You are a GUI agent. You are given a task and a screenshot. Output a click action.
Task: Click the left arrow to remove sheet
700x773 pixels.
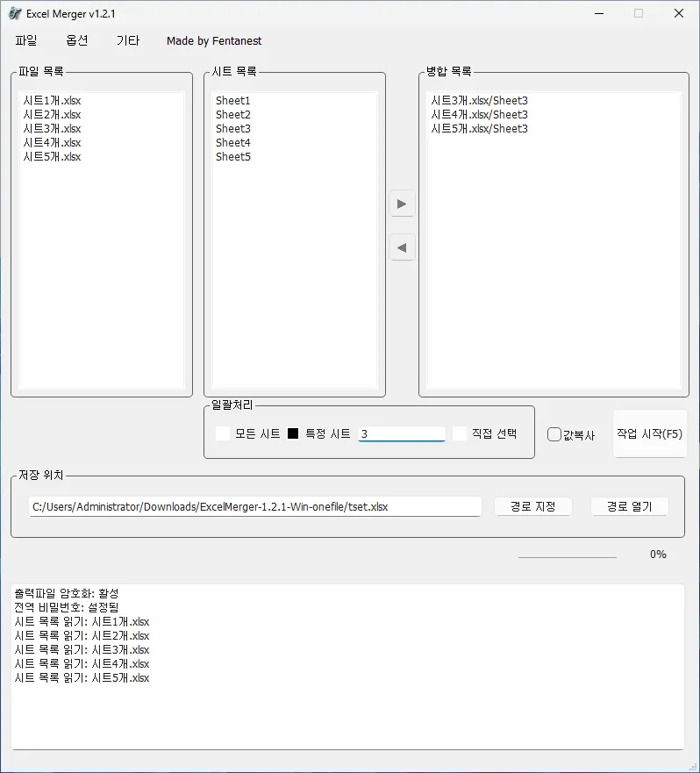(402, 247)
